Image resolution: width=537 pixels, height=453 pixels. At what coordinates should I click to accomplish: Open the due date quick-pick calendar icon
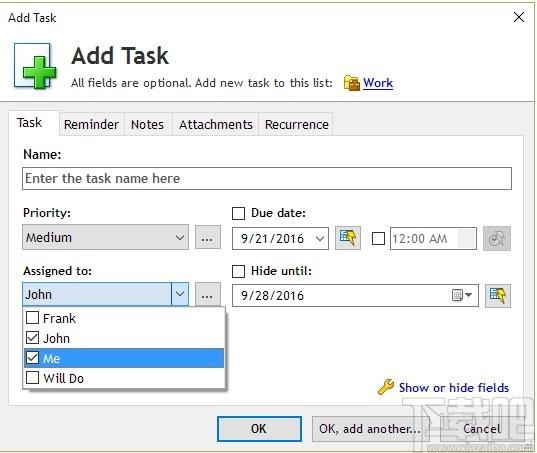(348, 238)
